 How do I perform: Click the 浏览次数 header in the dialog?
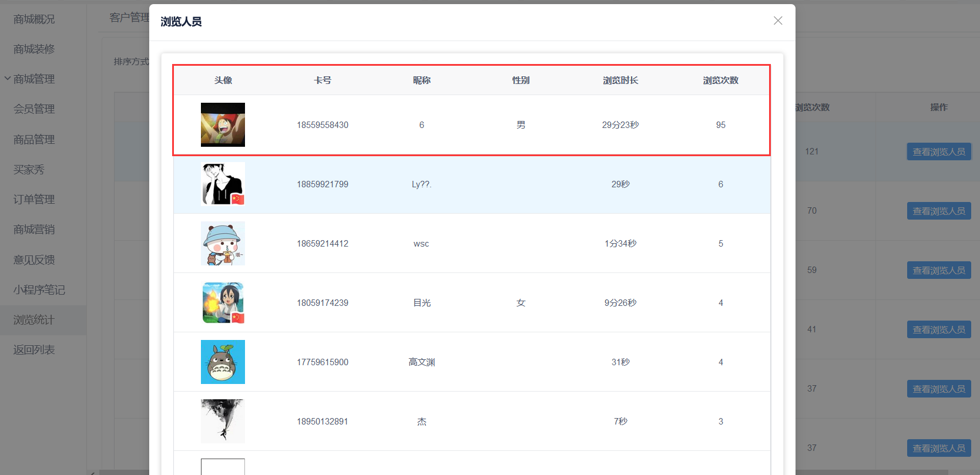click(721, 80)
